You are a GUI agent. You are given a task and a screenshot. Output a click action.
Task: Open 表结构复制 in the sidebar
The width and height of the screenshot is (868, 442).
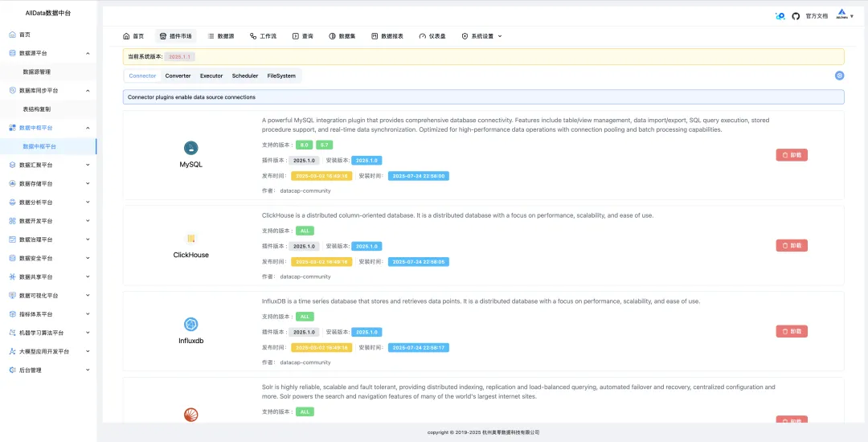(37, 109)
